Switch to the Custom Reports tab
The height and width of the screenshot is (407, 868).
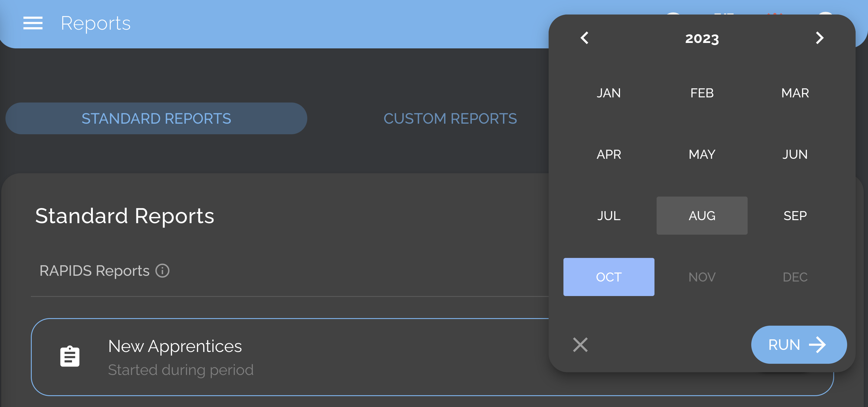(x=451, y=119)
